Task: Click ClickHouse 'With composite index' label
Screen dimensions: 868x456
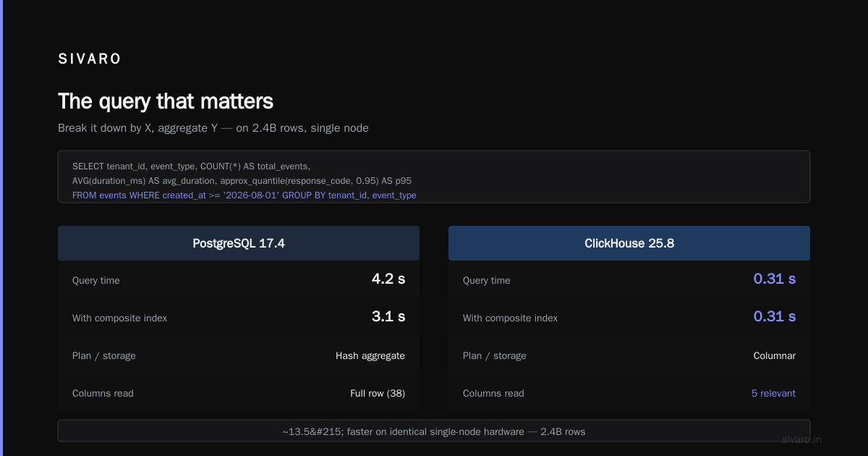Action: (x=510, y=318)
